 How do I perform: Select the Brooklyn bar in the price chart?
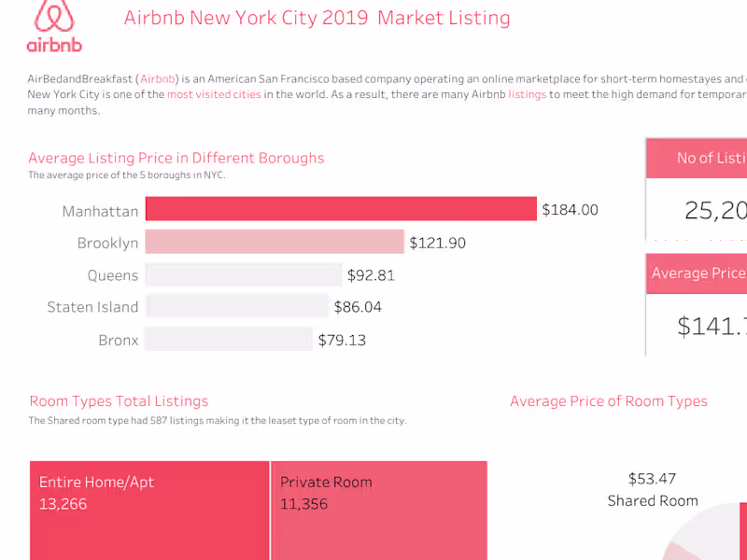[275, 243]
